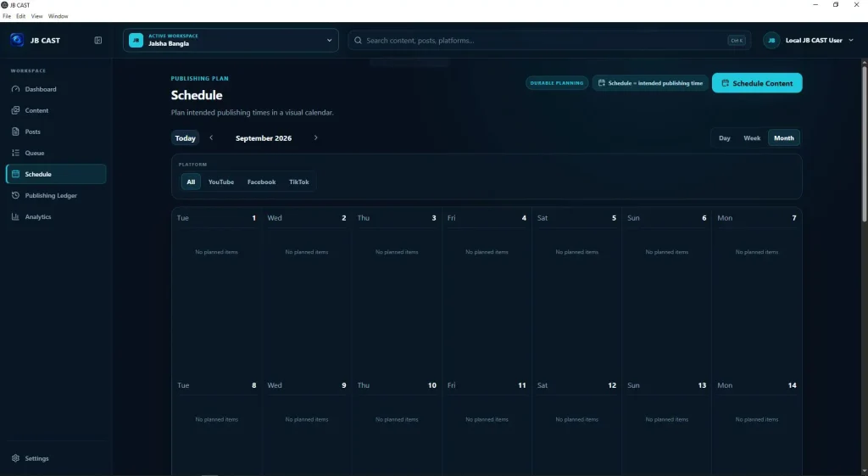Filter platform by All
Image resolution: width=868 pixels, height=476 pixels.
coord(191,182)
